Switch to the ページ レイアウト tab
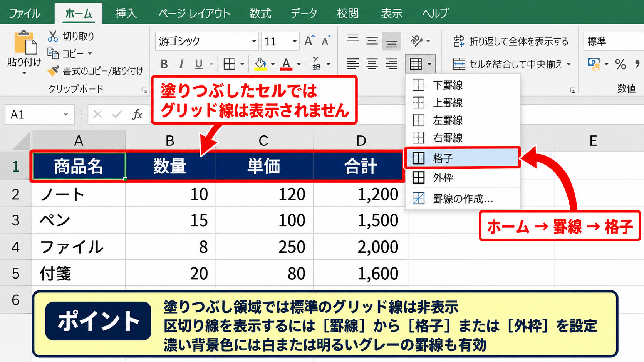The image size is (644, 362). pyautogui.click(x=195, y=13)
